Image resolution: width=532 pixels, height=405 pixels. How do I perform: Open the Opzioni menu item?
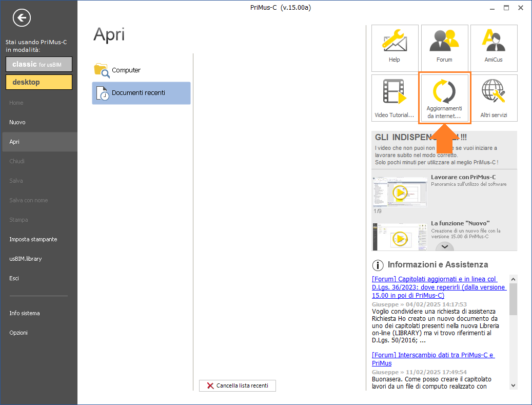click(18, 333)
